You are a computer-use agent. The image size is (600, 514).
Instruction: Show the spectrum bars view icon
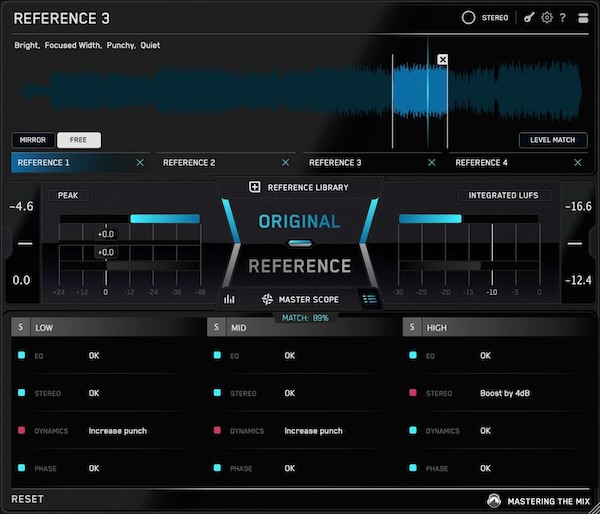click(x=230, y=299)
